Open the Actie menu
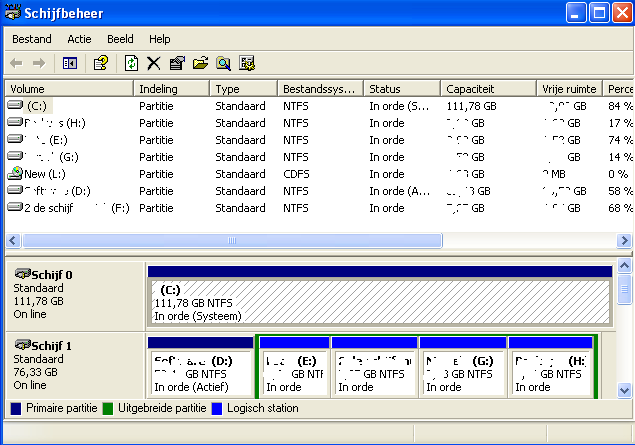635x445 pixels. click(x=79, y=39)
